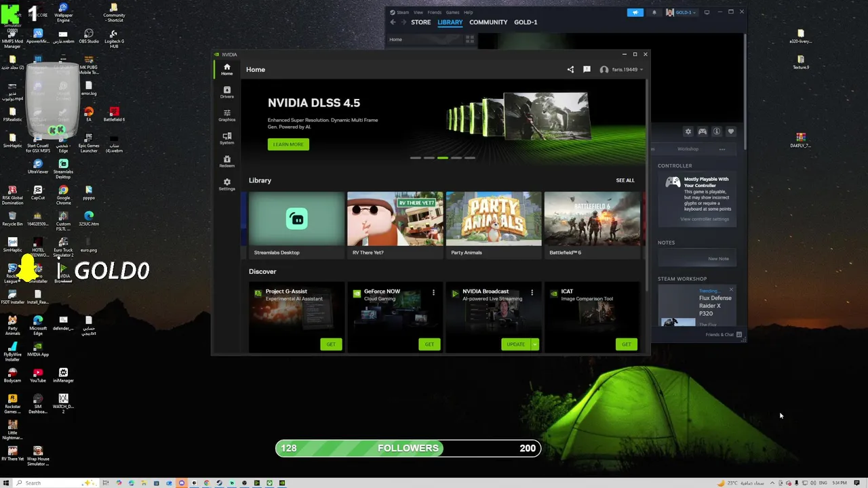Click GET for GeForce NOW
The width and height of the screenshot is (868, 488).
(429, 344)
